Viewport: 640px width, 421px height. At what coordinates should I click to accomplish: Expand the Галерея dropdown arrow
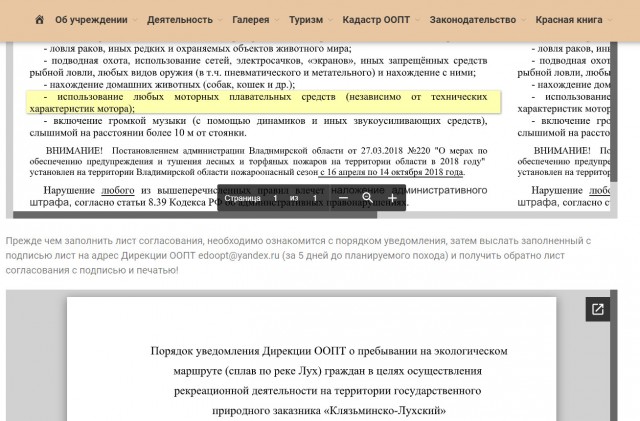(277, 20)
